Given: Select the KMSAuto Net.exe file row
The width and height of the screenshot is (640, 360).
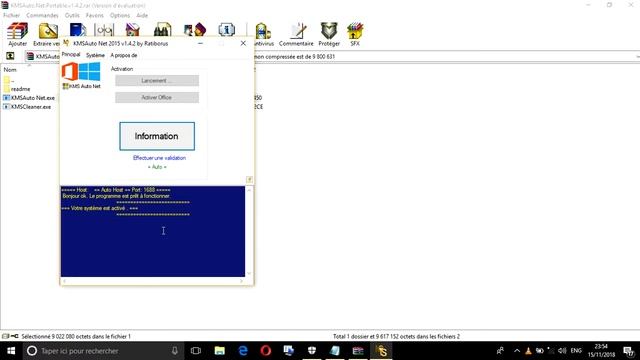Looking at the screenshot, I should pos(29,98).
